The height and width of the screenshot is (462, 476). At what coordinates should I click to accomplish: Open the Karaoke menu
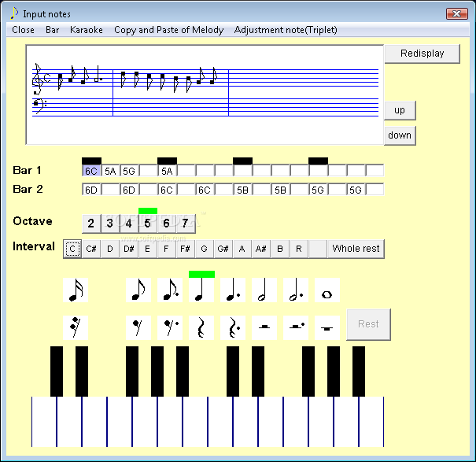pos(87,30)
